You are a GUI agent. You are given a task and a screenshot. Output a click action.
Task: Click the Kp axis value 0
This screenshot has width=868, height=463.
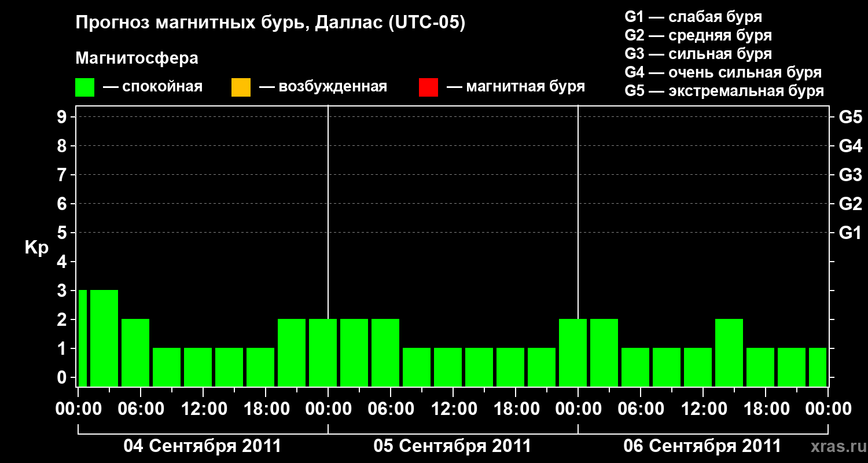pos(63,377)
